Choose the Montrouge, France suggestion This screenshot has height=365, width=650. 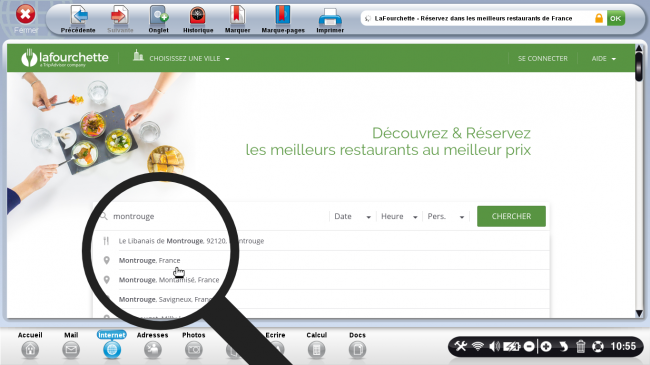tap(321, 260)
